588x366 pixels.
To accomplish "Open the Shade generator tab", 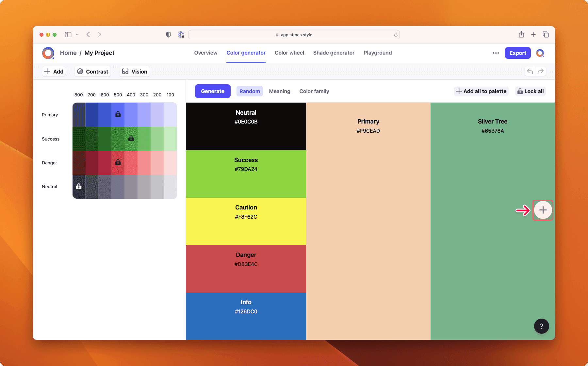I will pos(334,53).
